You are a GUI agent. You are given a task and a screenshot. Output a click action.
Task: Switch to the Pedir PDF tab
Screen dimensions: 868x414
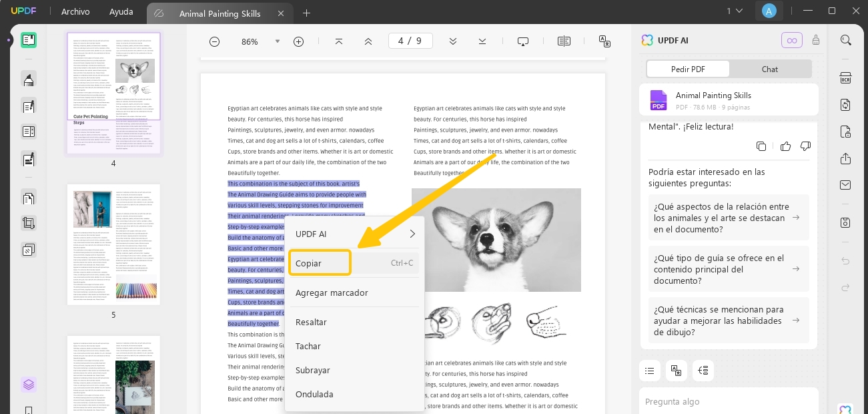[x=688, y=69]
